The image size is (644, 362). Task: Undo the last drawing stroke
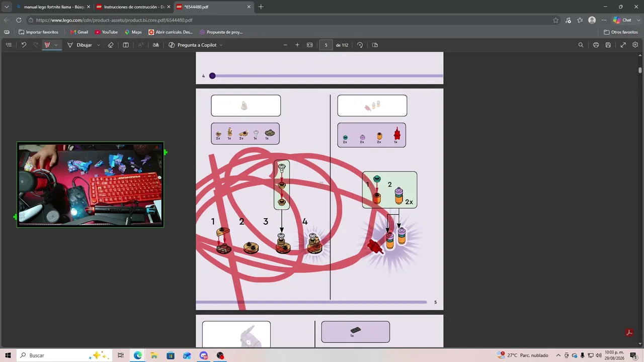pos(24,45)
